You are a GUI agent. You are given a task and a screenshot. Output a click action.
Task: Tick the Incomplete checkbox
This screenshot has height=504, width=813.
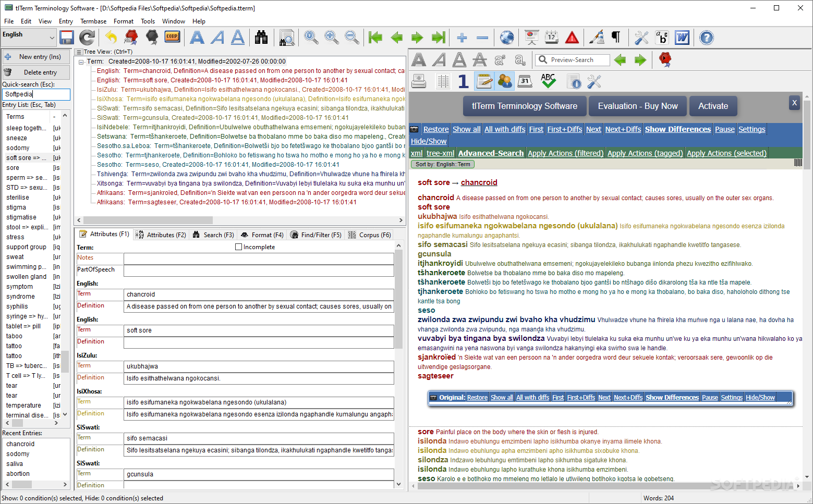(239, 247)
